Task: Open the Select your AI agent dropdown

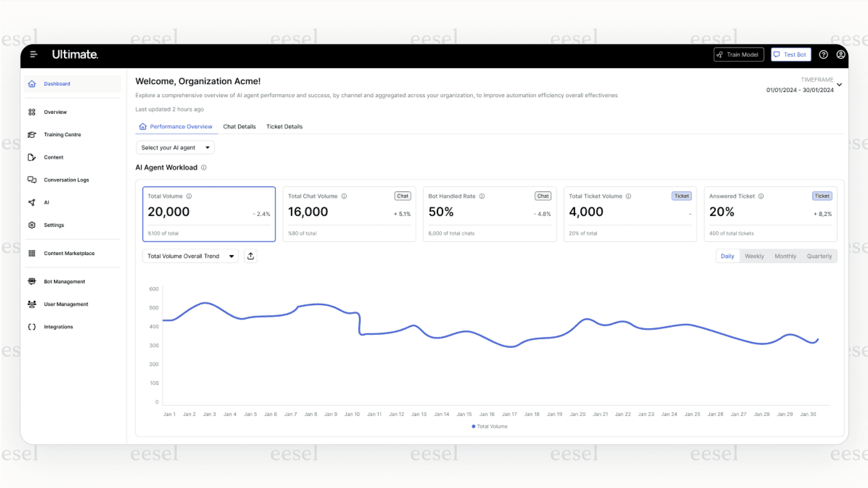Action: pyautogui.click(x=175, y=147)
